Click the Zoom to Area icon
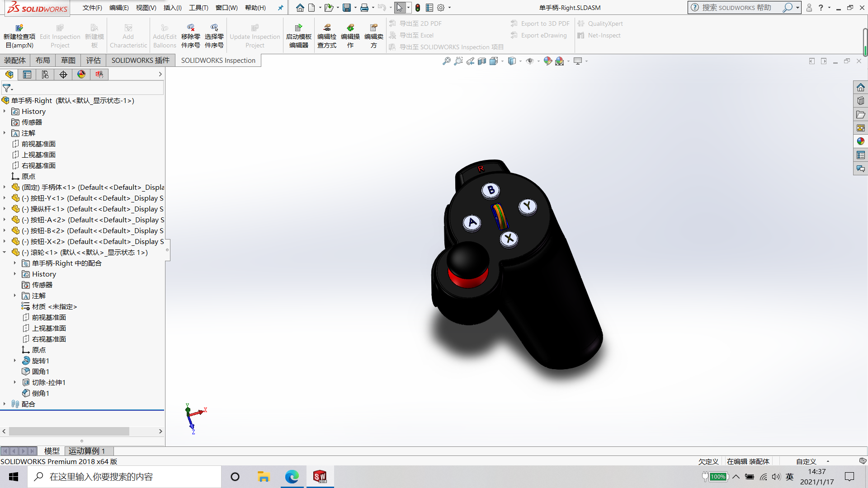The width and height of the screenshot is (868, 488). click(x=458, y=61)
